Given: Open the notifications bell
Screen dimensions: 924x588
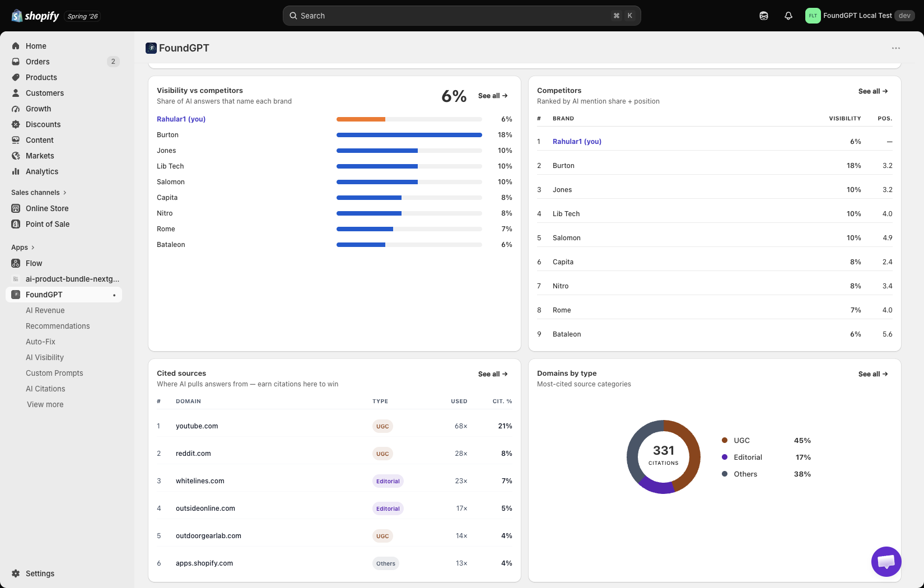Looking at the screenshot, I should [788, 16].
